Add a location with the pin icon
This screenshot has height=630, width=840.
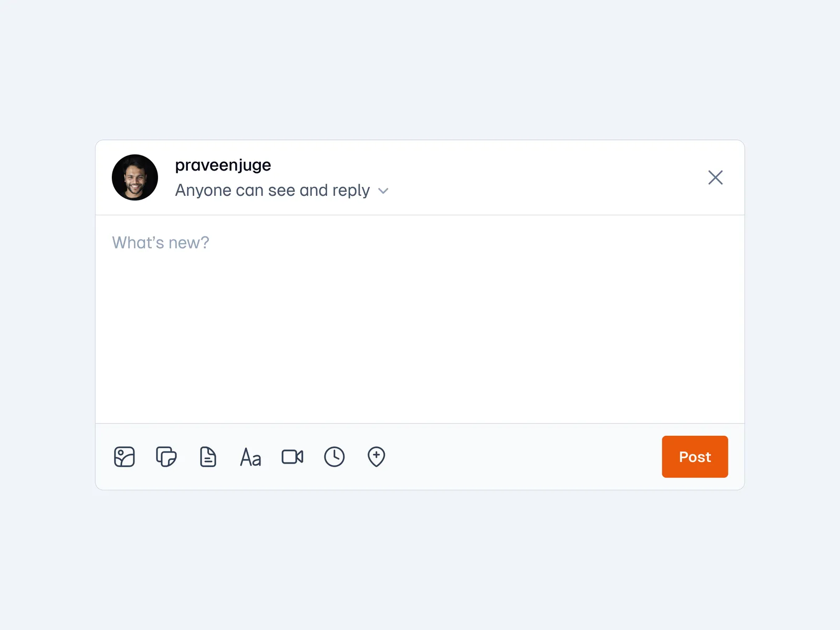coord(376,457)
